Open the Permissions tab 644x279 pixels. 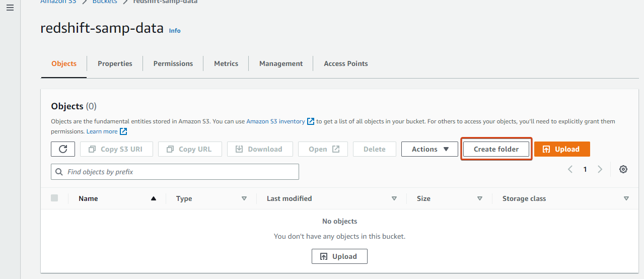pos(173,63)
